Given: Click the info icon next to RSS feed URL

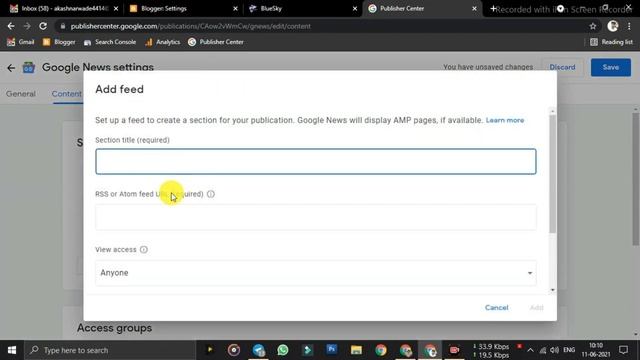Looking at the screenshot, I should pos(211,194).
